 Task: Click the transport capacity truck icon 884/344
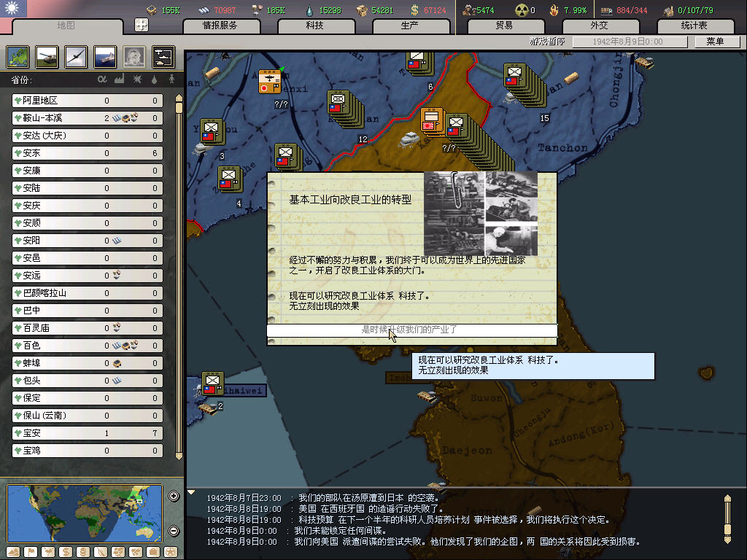(606, 10)
